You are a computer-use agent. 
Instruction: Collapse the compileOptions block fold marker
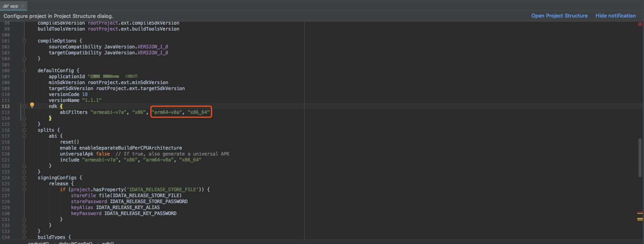(x=24, y=41)
